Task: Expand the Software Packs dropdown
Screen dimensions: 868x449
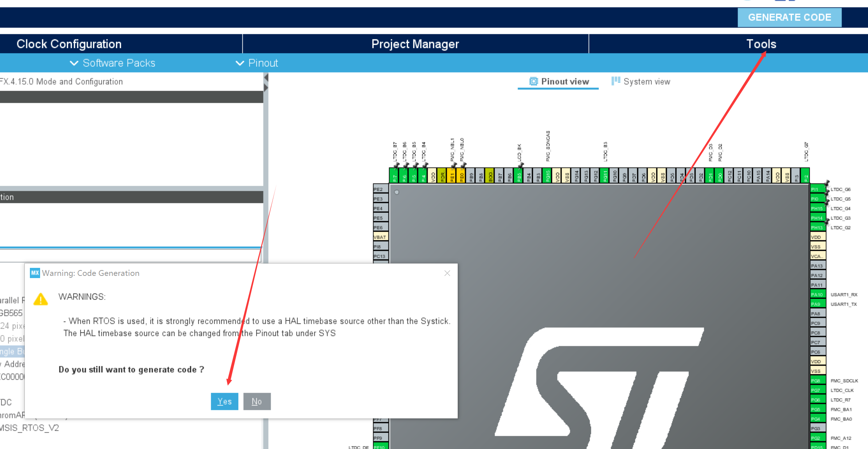Action: click(113, 63)
